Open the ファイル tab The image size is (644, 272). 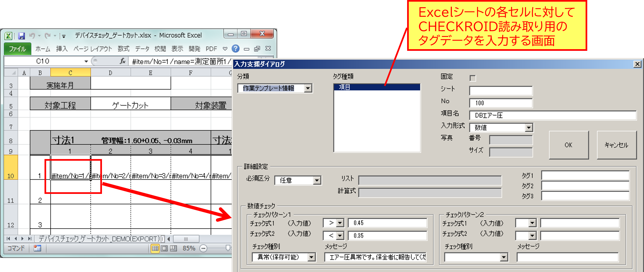pos(17,49)
